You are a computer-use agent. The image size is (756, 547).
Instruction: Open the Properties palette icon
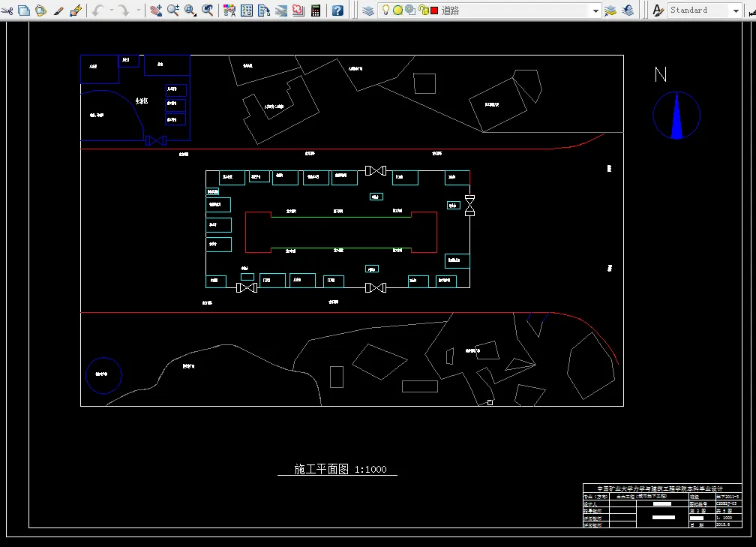229,11
